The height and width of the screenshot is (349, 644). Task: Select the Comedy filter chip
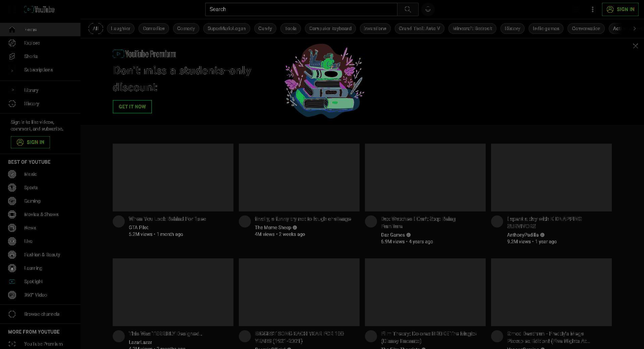(x=186, y=29)
